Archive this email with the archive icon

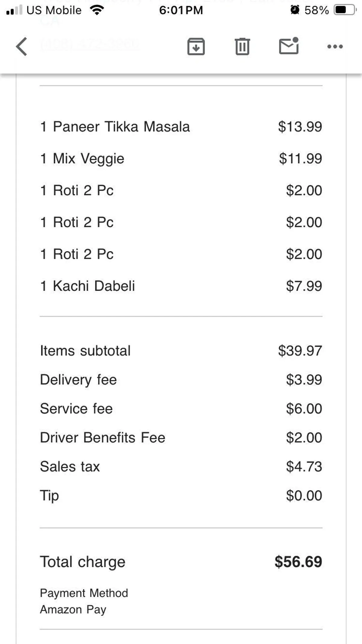point(196,46)
